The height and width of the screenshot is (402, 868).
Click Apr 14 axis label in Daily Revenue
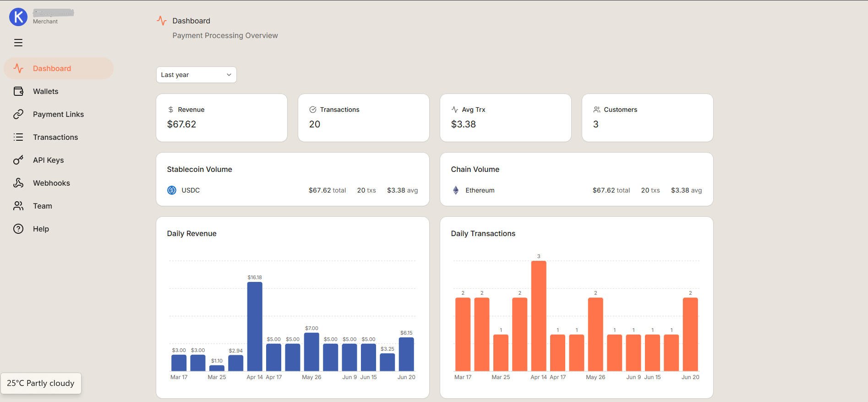pos(255,377)
